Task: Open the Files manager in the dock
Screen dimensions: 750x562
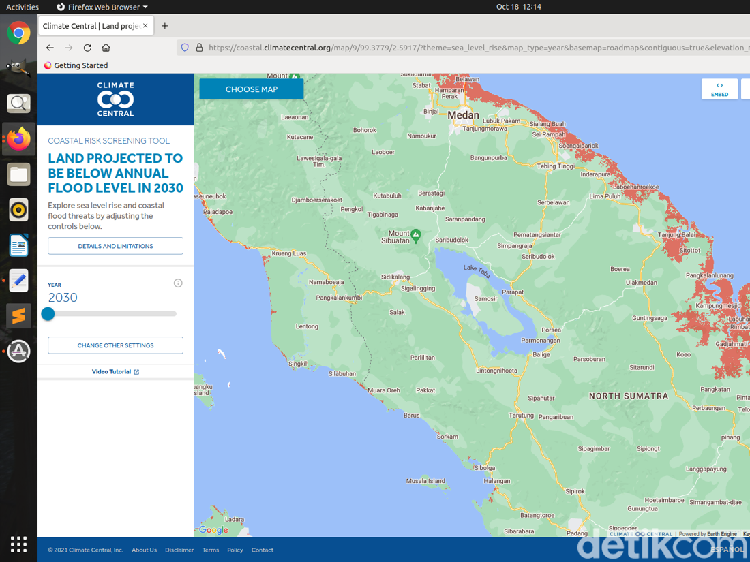Action: pyautogui.click(x=19, y=175)
